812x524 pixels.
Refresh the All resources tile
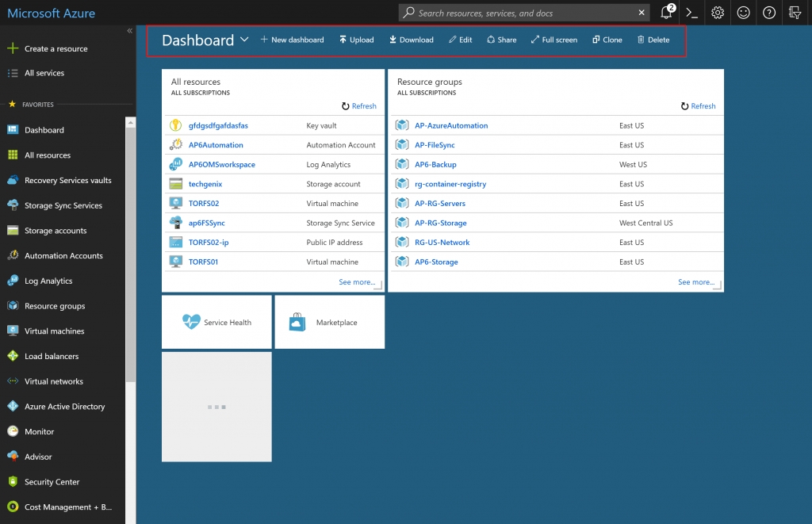point(359,105)
